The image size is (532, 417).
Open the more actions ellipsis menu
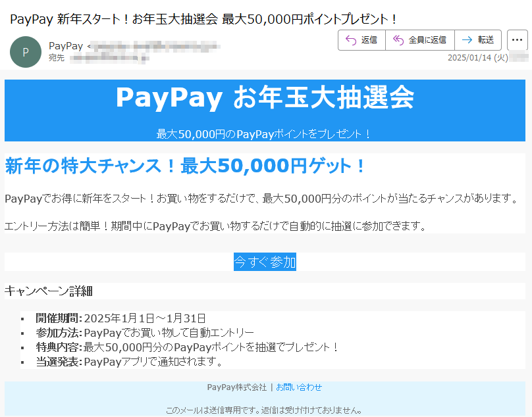517,40
